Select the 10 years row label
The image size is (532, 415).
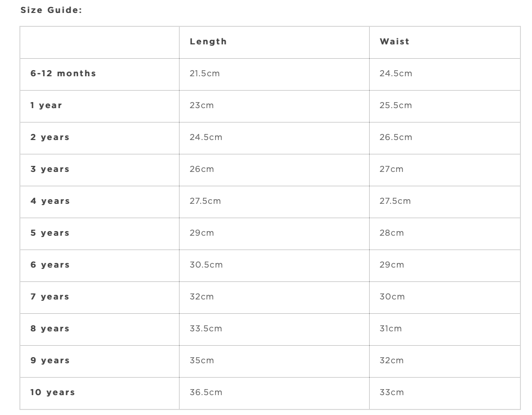[x=53, y=392]
